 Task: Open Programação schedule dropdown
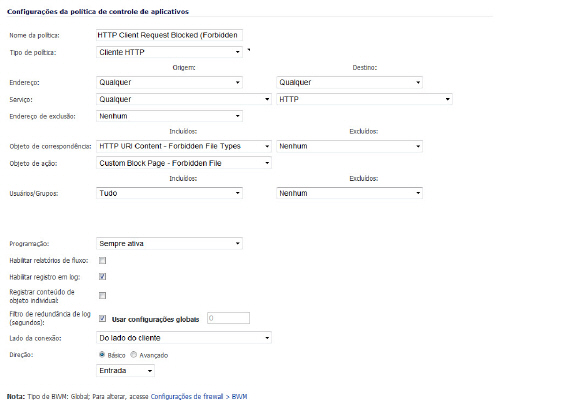coord(169,244)
